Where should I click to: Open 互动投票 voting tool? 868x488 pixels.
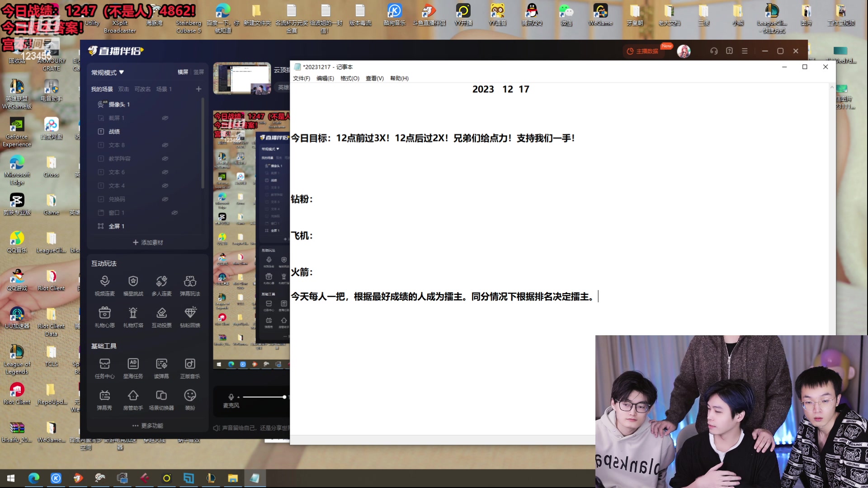point(161,317)
